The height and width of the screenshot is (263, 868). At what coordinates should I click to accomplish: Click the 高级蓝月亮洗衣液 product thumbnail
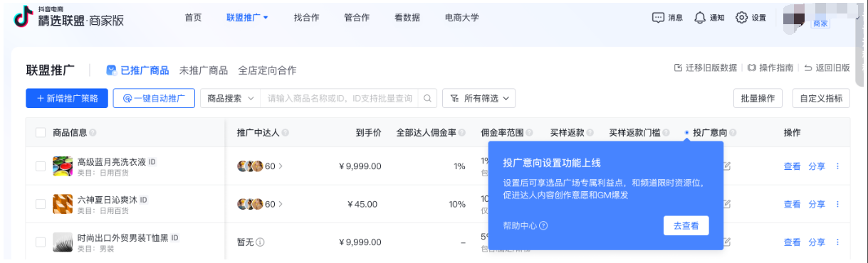tap(63, 166)
